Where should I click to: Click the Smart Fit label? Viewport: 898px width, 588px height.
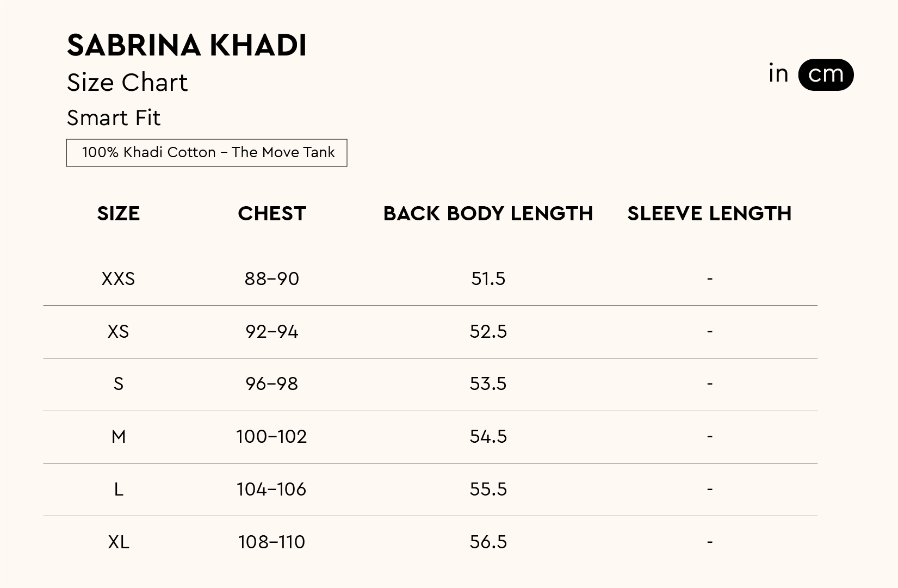pos(113,118)
